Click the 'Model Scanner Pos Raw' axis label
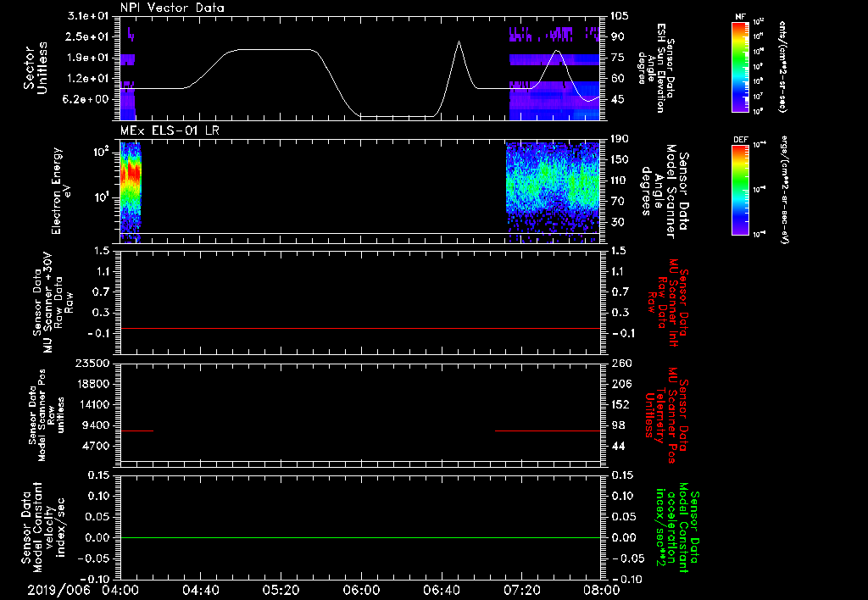The width and height of the screenshot is (868, 600). point(47,414)
